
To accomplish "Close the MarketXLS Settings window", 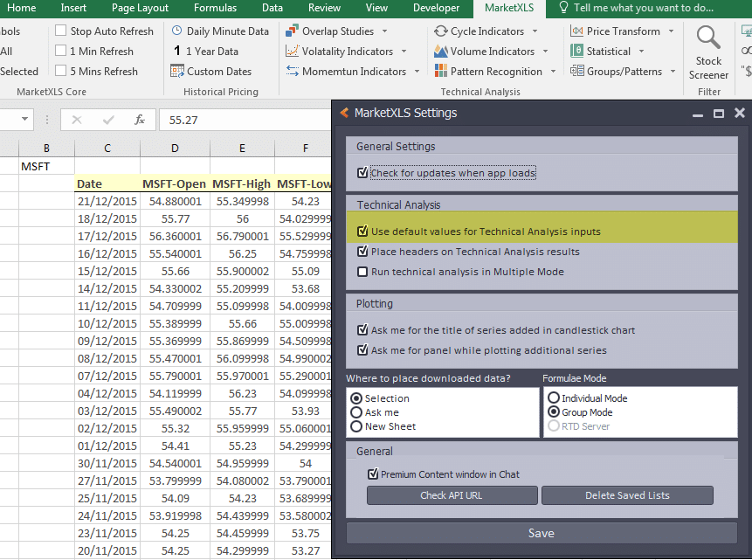I will click(740, 113).
